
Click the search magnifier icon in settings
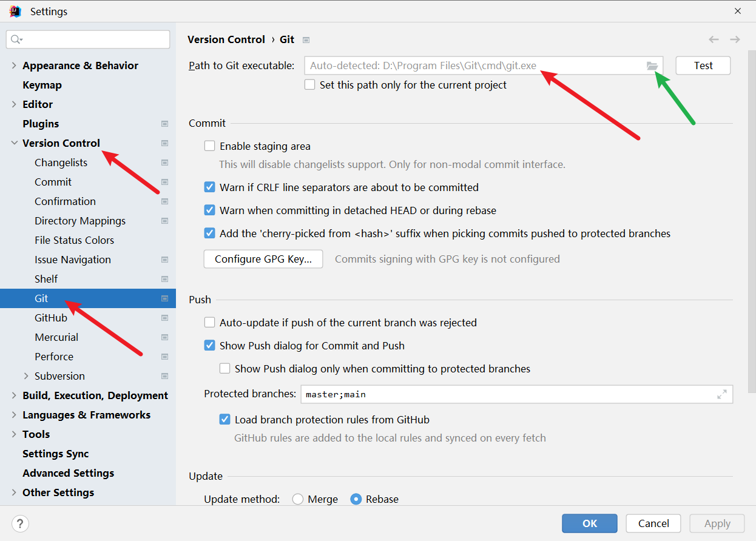[x=16, y=39]
